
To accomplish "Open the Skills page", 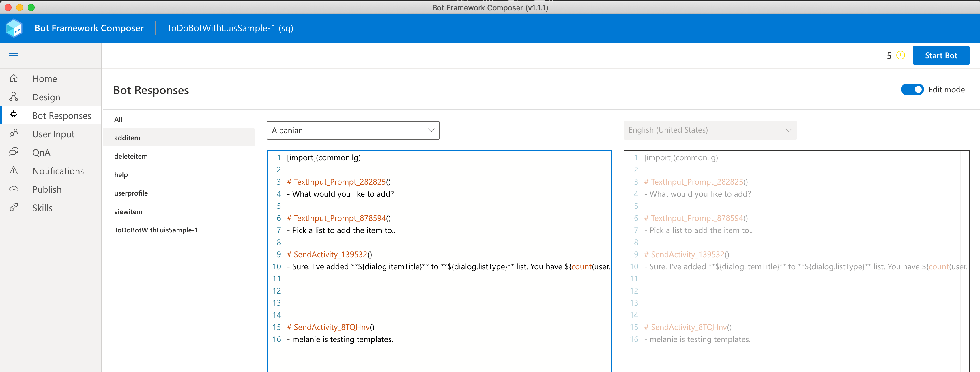I will tap(42, 208).
